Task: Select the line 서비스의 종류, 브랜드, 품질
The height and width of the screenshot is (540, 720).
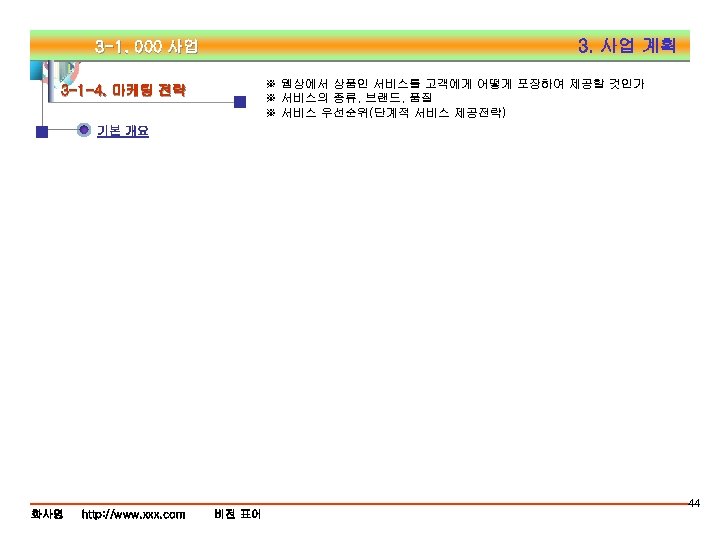Action: (x=349, y=97)
